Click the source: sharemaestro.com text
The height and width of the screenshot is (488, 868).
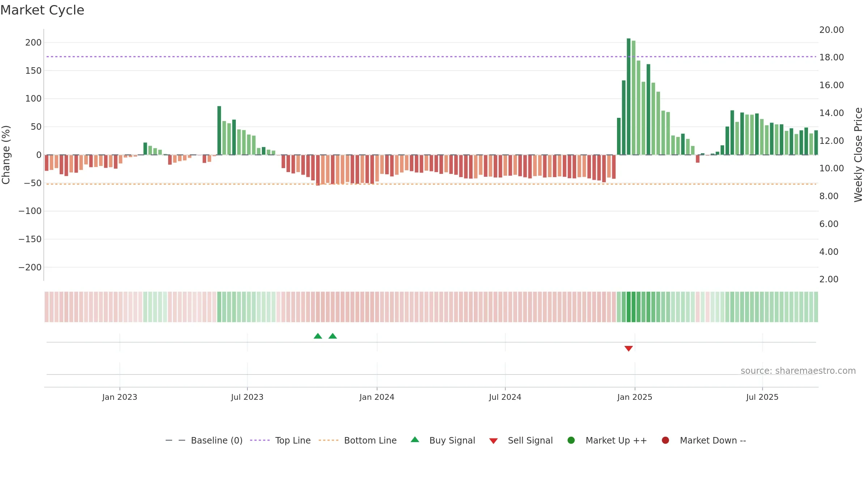(798, 371)
